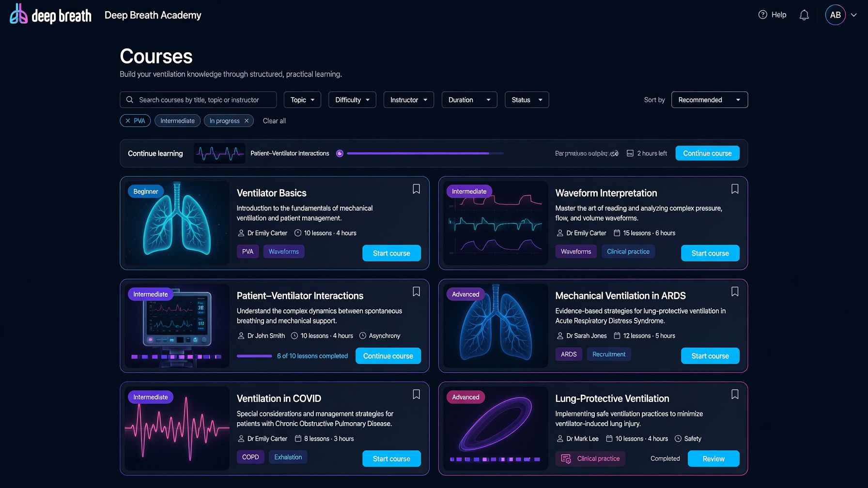Viewport: 868px width, 488px height.
Task: Click instructor icon beside Dr Sarah Jones
Action: (x=560, y=336)
